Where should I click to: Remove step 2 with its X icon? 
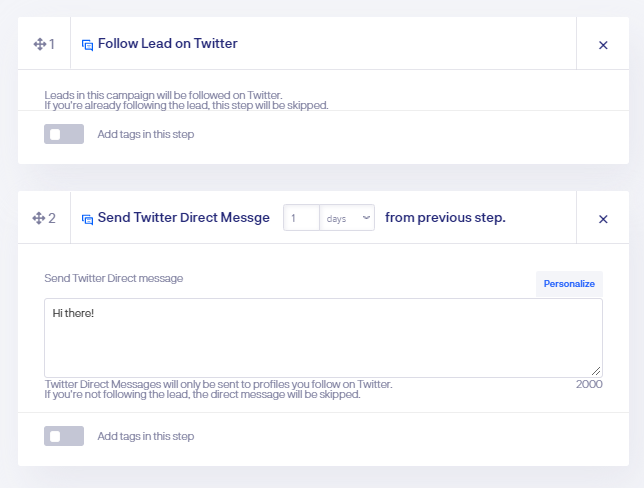click(x=603, y=219)
